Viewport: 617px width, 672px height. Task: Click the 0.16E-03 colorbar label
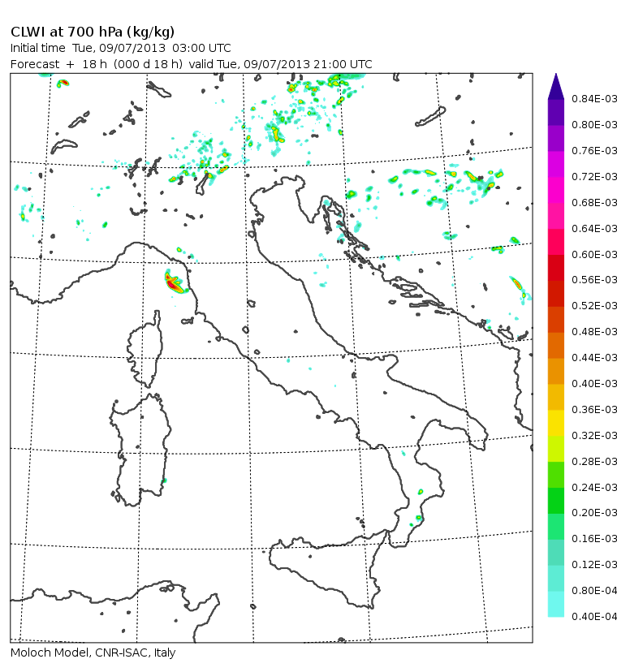coord(594,538)
